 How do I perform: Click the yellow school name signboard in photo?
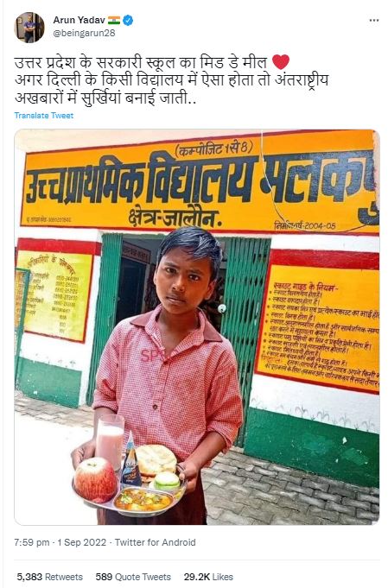coord(200,185)
